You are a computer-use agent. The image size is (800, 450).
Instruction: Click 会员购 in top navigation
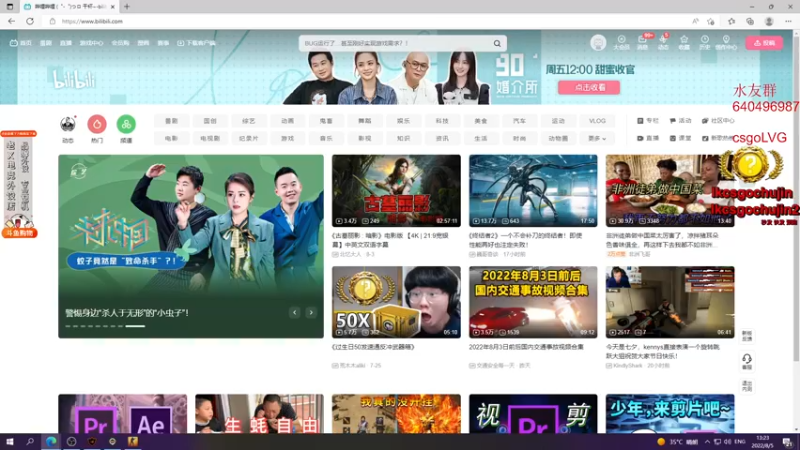[x=120, y=43]
